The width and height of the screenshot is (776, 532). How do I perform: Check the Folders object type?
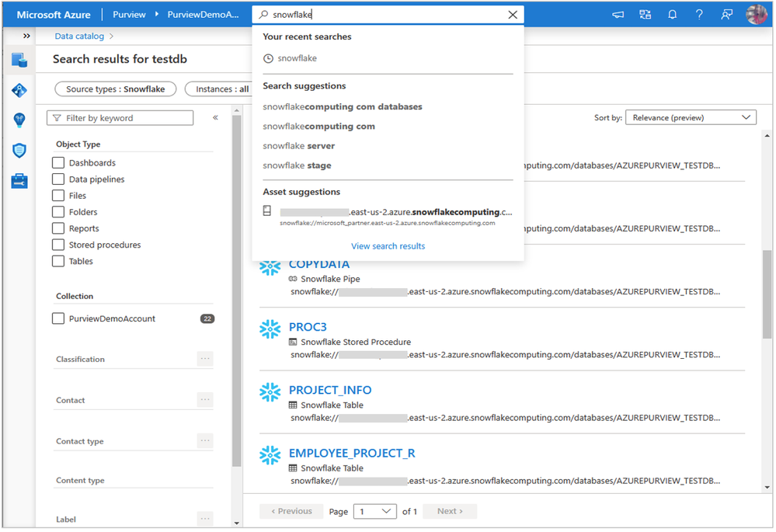58,212
